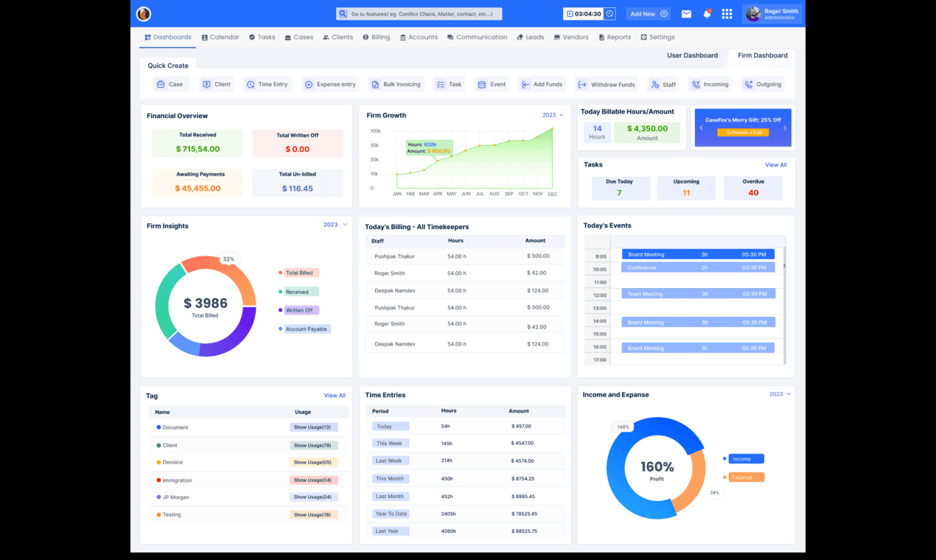Click the Task list icon

tap(440, 84)
